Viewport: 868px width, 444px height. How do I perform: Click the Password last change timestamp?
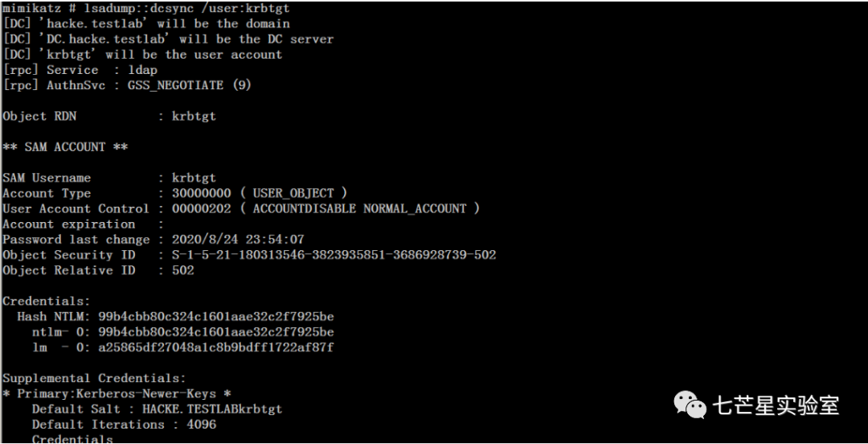point(238,240)
